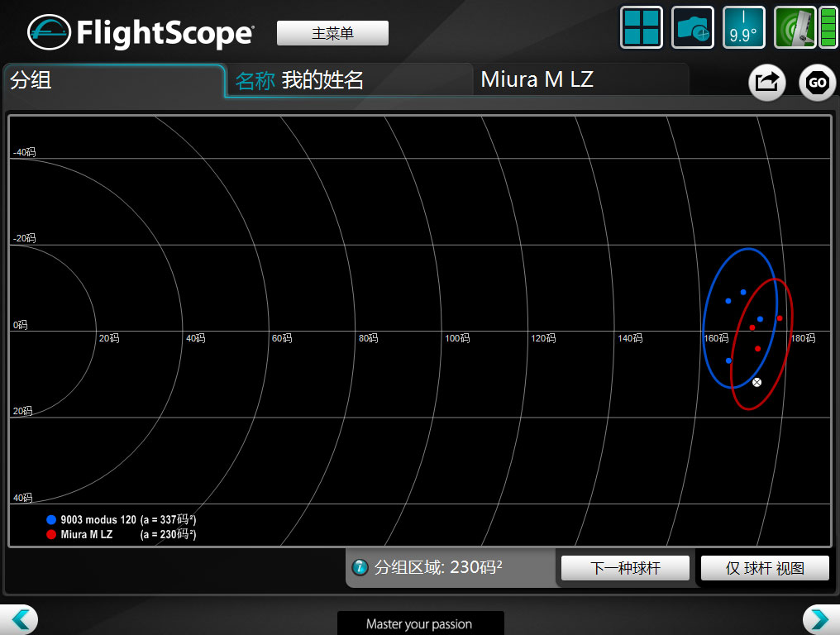Open the 9.9° tilt level indicator
The image size is (840, 635).
tap(743, 28)
